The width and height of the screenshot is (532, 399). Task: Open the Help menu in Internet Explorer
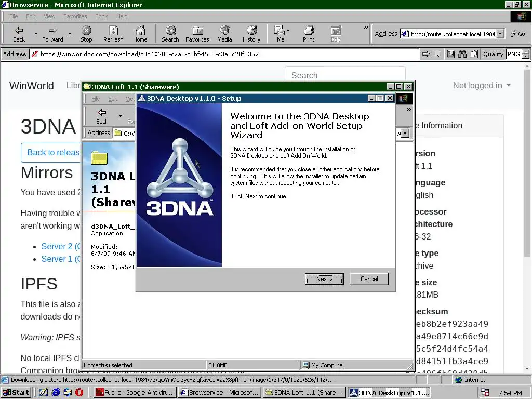(x=122, y=16)
